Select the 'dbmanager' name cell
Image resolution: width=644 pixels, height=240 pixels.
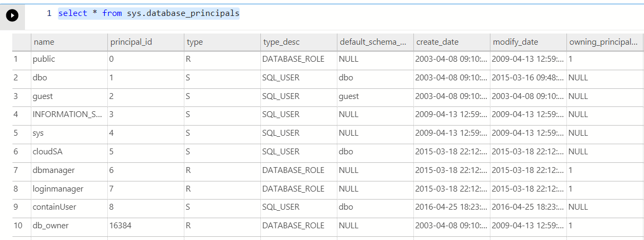click(x=69, y=170)
